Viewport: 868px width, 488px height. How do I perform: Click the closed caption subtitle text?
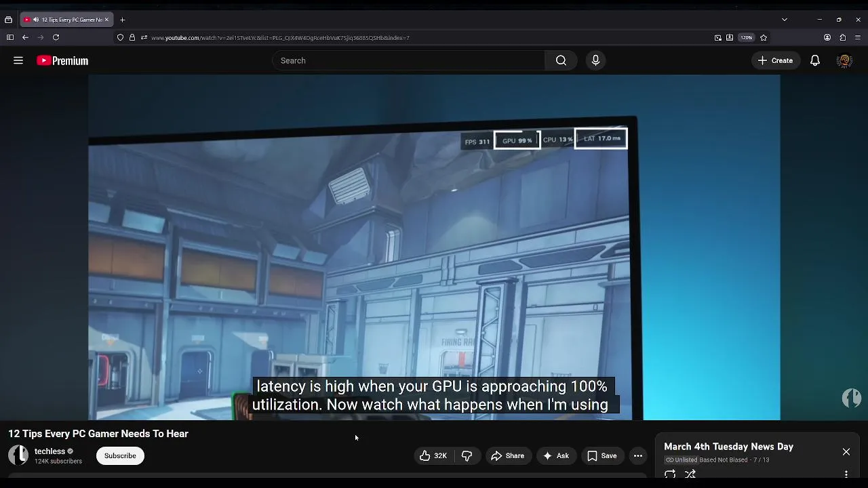(433, 395)
